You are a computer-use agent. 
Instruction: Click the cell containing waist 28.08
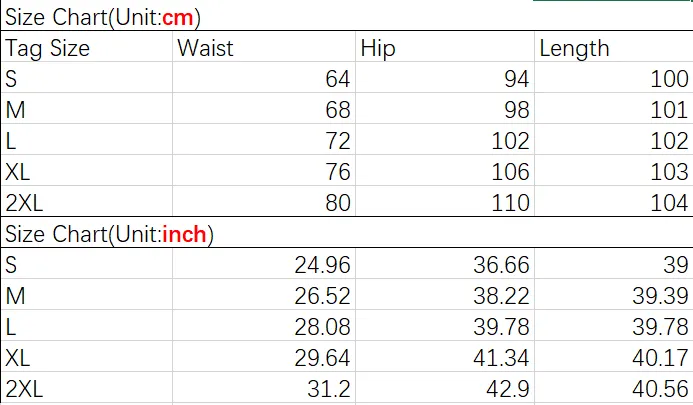[x=264, y=325]
